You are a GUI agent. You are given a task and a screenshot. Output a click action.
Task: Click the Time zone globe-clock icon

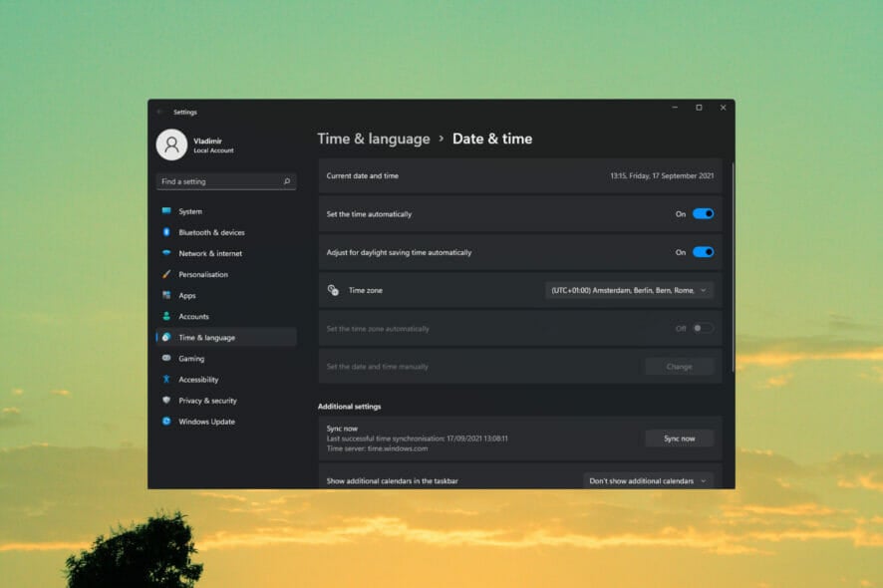tap(334, 290)
